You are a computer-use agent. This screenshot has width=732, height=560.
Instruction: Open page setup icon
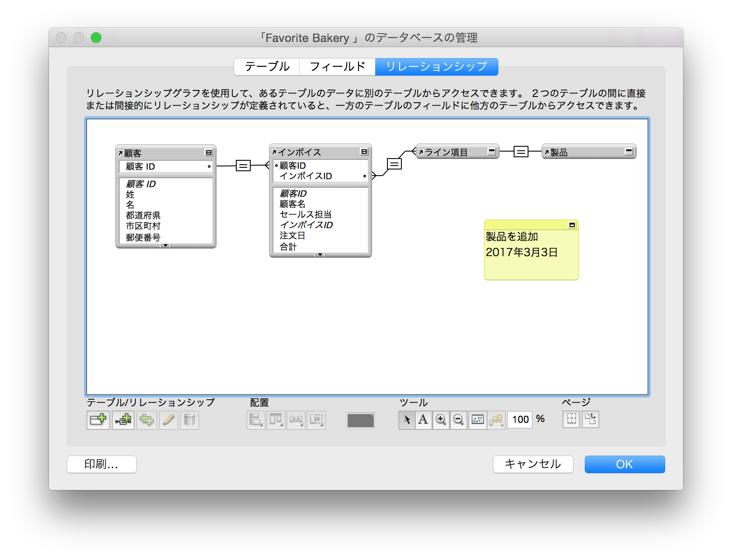pyautogui.click(x=590, y=419)
